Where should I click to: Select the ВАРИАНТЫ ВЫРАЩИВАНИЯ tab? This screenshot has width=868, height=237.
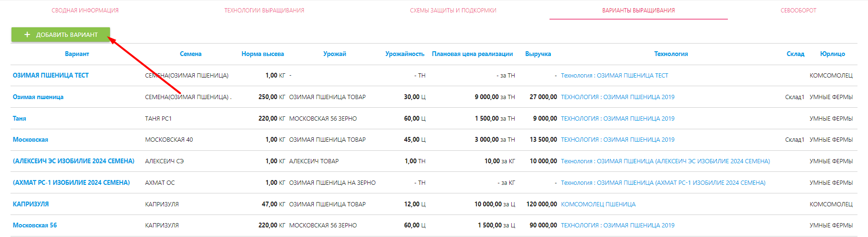(x=638, y=11)
